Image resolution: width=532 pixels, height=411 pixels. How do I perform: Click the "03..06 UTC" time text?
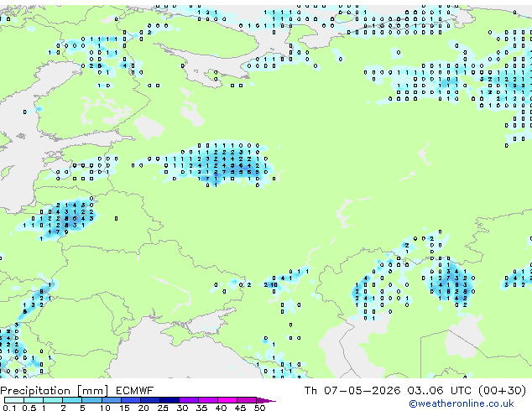click(441, 391)
